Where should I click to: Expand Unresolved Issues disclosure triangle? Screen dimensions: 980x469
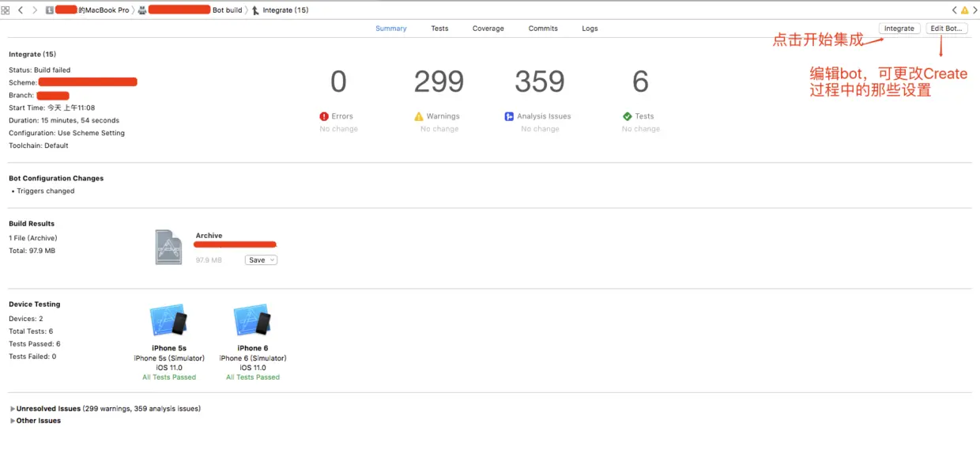pyautogui.click(x=13, y=409)
